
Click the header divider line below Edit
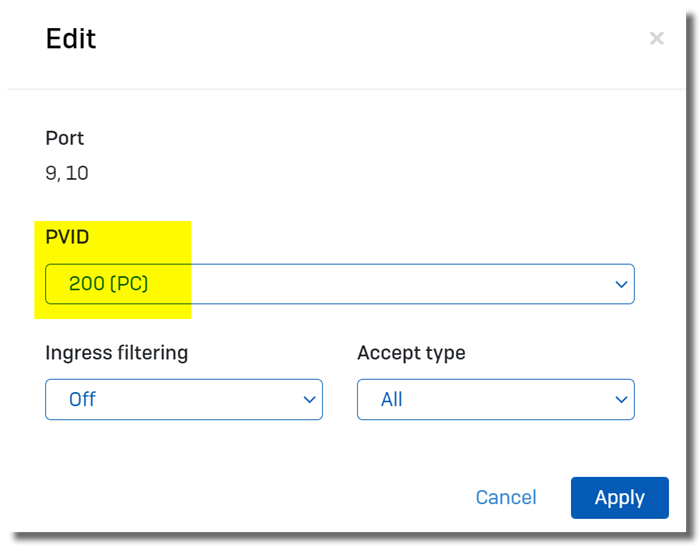[x=346, y=89]
